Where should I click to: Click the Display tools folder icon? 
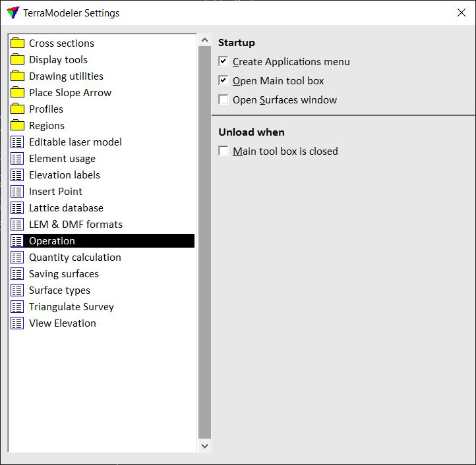click(17, 60)
